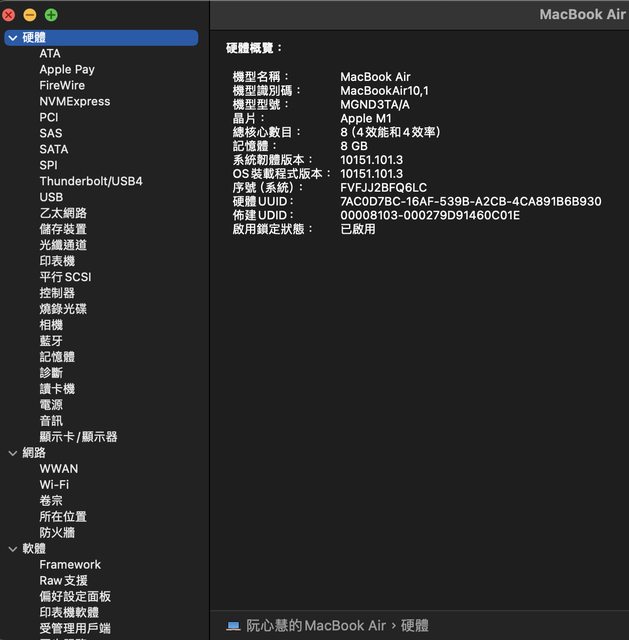Open 防火牆 firewall entry
Screen dimensions: 629x640
[57, 533]
